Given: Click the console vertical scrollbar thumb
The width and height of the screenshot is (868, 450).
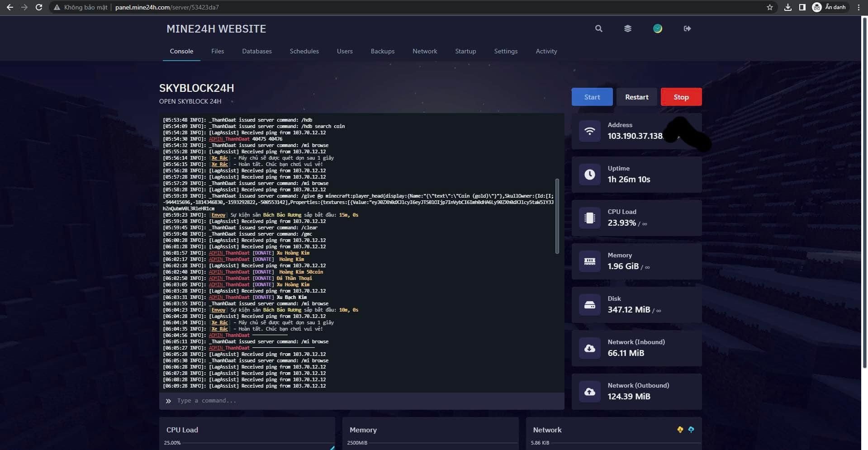Looking at the screenshot, I should coord(557,216).
